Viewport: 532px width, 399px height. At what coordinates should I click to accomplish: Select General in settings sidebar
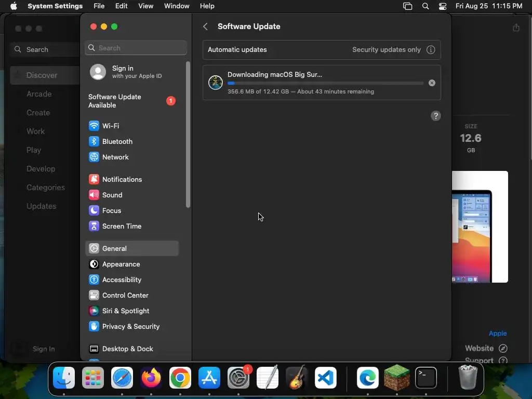(x=131, y=249)
